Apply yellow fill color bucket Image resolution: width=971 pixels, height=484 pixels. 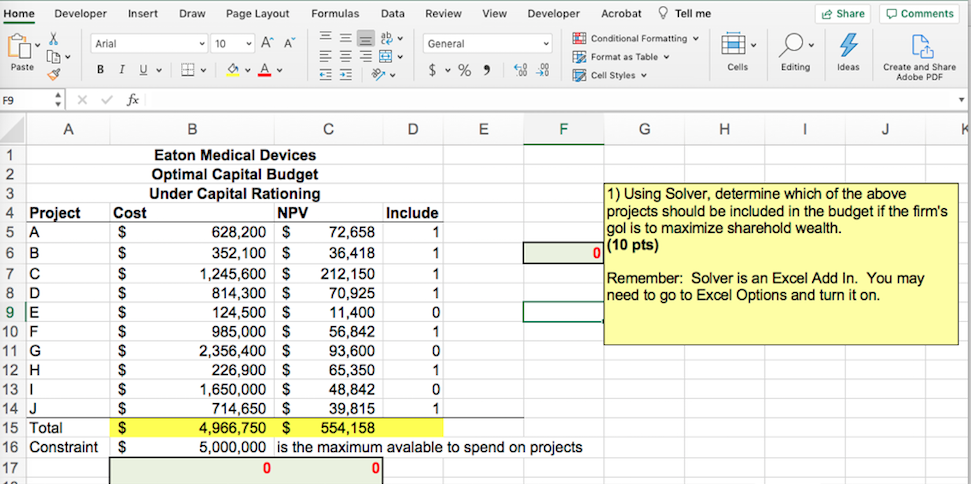pos(233,70)
